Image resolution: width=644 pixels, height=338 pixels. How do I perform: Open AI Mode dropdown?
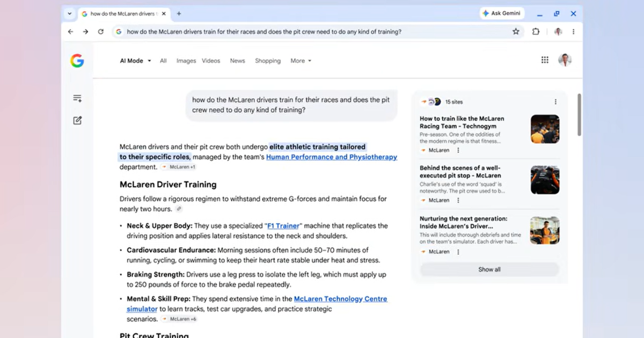point(135,61)
